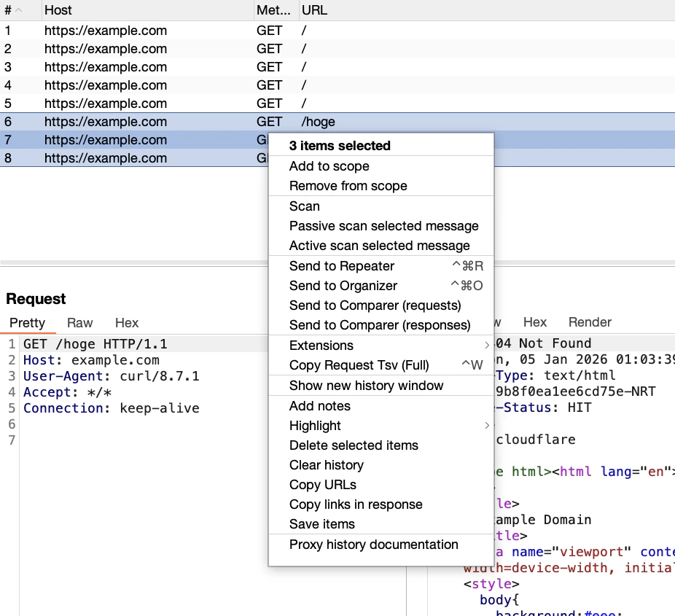Click 'Add to scope' menu entry

tap(381, 166)
